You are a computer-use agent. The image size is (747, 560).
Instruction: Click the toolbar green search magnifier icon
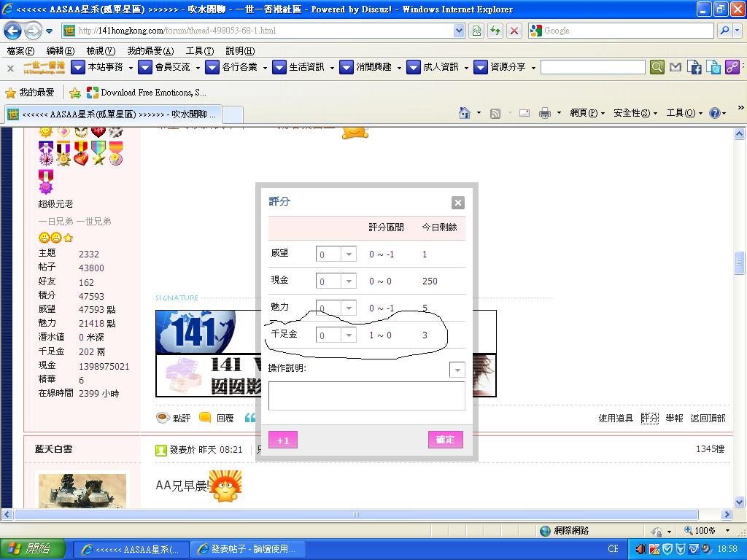click(657, 67)
